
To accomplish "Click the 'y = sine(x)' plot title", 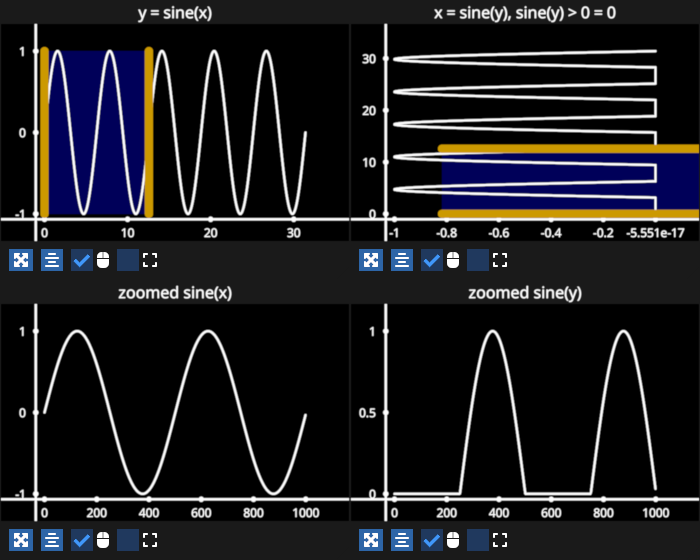I will (175, 13).
